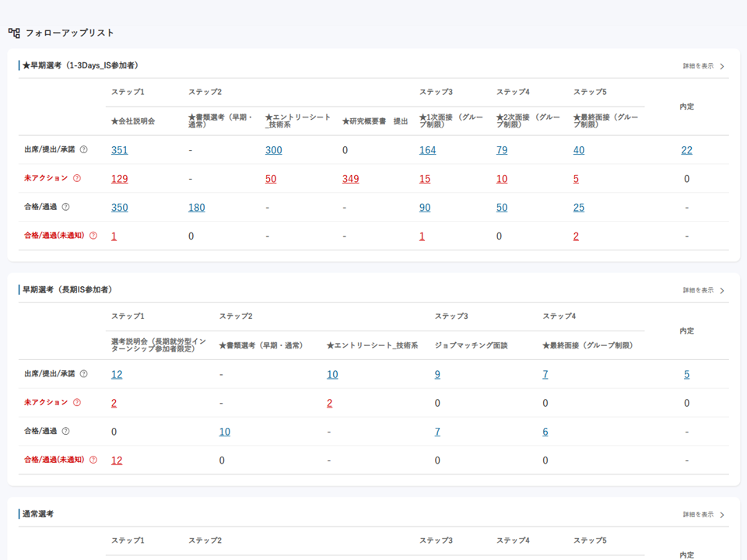Click help icon beside 合格/通過(未通知) in 長期IS参加者 section

pos(93,460)
